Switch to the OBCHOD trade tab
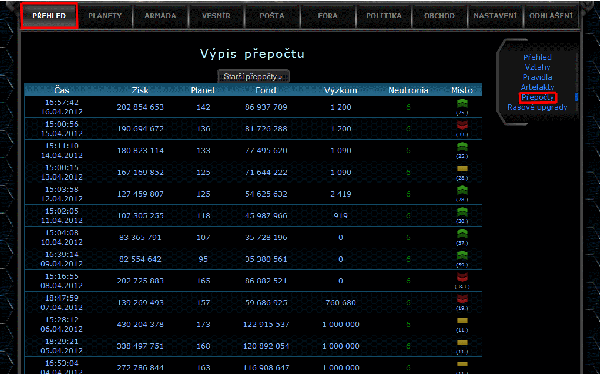This screenshot has width=600, height=374. tap(439, 16)
